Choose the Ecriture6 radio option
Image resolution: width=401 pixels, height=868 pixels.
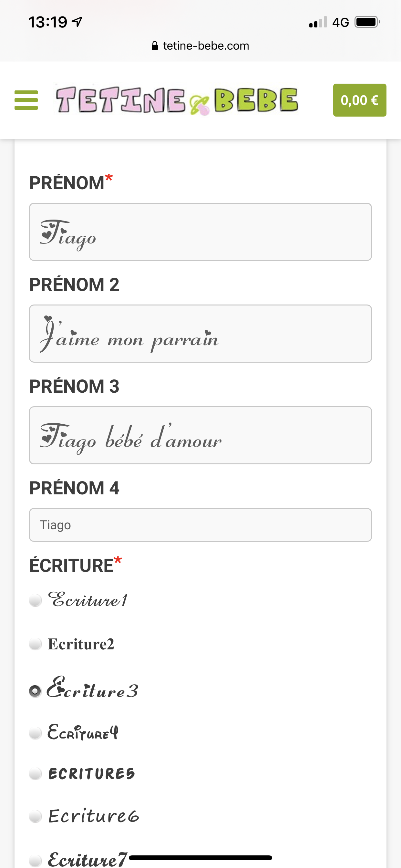35,816
